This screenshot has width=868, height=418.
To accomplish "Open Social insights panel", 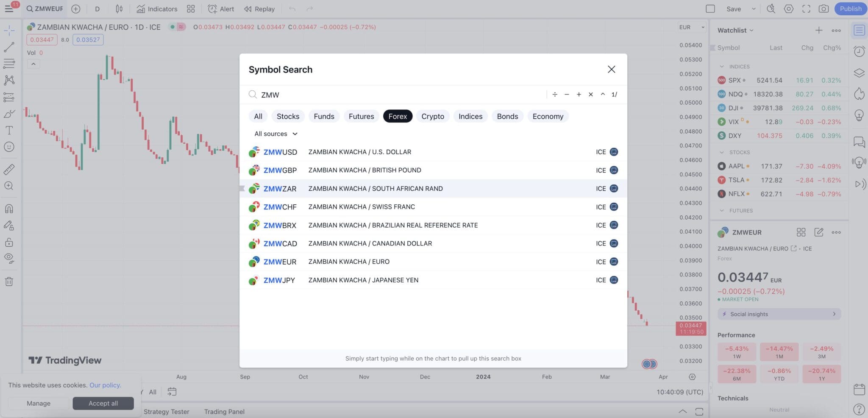I will click(x=779, y=314).
